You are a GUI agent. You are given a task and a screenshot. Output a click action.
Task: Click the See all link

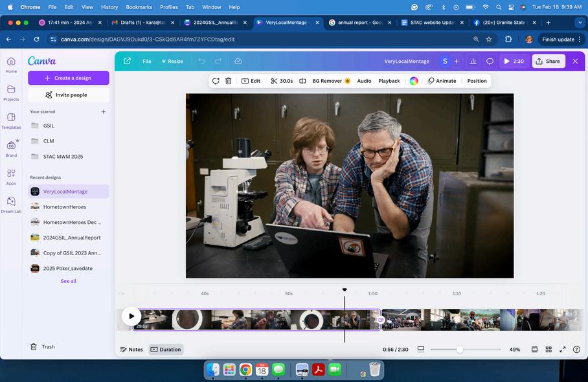pyautogui.click(x=69, y=281)
